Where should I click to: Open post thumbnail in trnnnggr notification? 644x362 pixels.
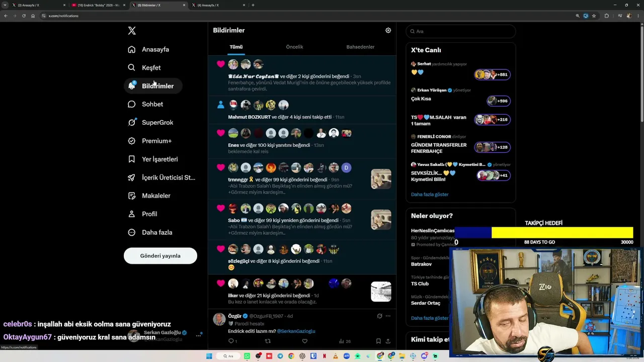pyautogui.click(x=381, y=179)
